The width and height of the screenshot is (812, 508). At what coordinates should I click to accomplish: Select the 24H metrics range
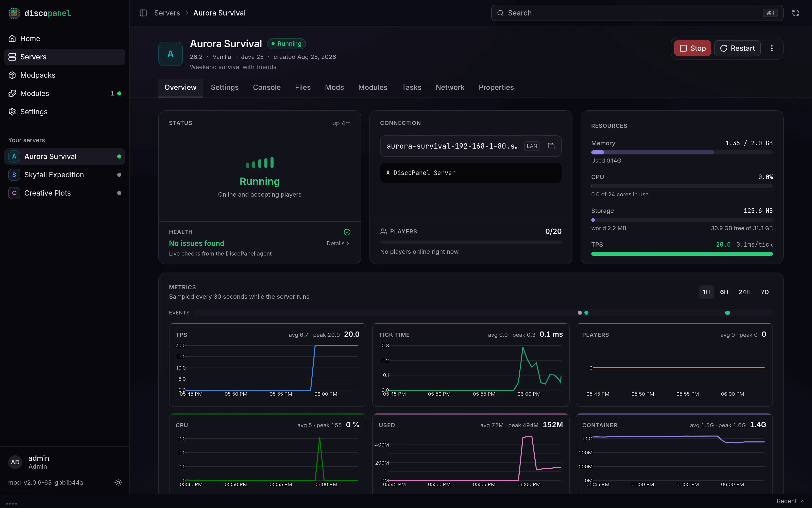coord(744,292)
